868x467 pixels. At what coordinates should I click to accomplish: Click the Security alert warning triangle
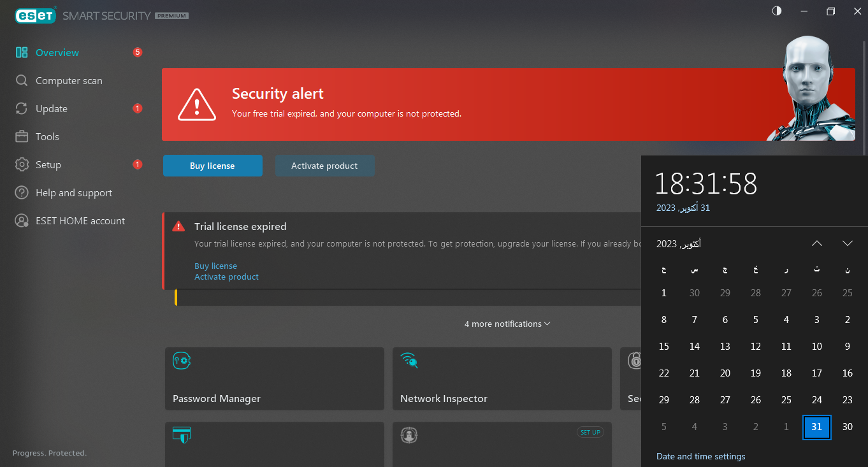click(x=197, y=104)
